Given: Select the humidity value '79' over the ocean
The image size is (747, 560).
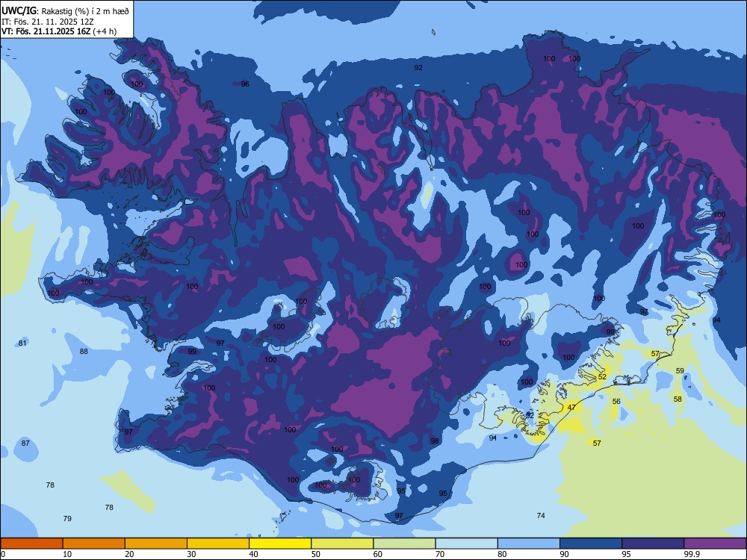Looking at the screenshot, I should tap(67, 519).
